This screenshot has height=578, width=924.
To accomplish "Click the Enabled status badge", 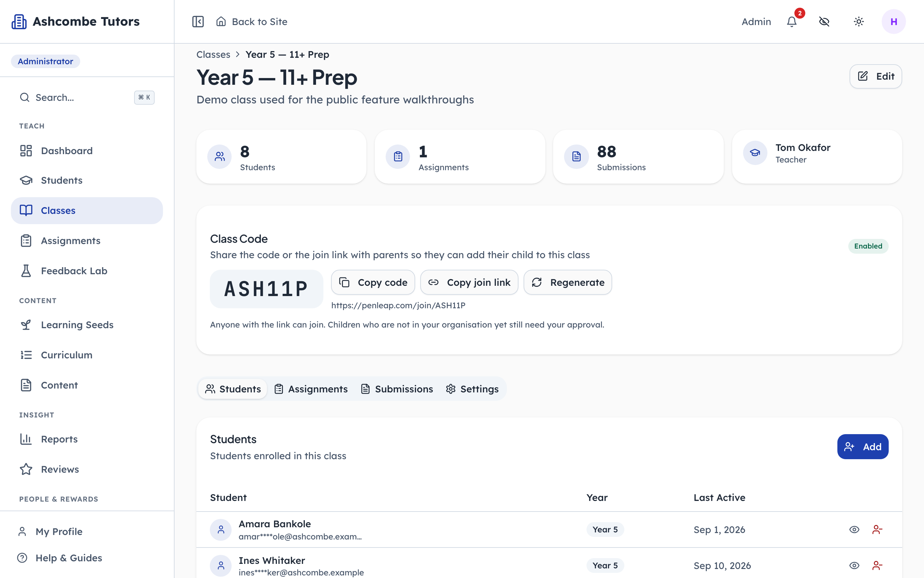I will 868,246.
